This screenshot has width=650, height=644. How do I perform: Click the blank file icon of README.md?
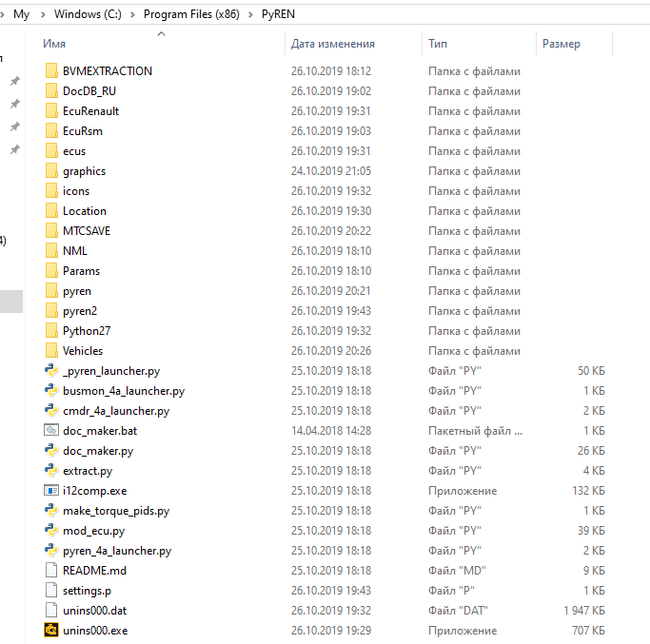click(x=51, y=570)
